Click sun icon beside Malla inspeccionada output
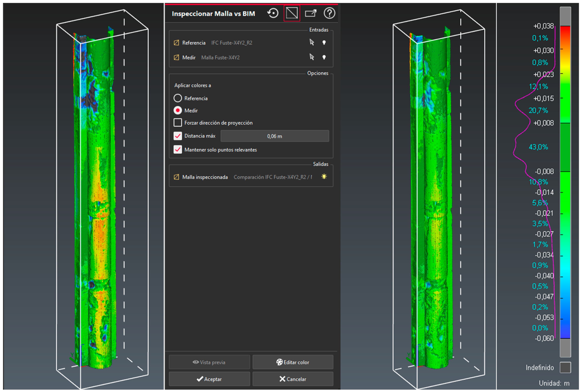Image resolution: width=581 pixels, height=392 pixels. [324, 177]
